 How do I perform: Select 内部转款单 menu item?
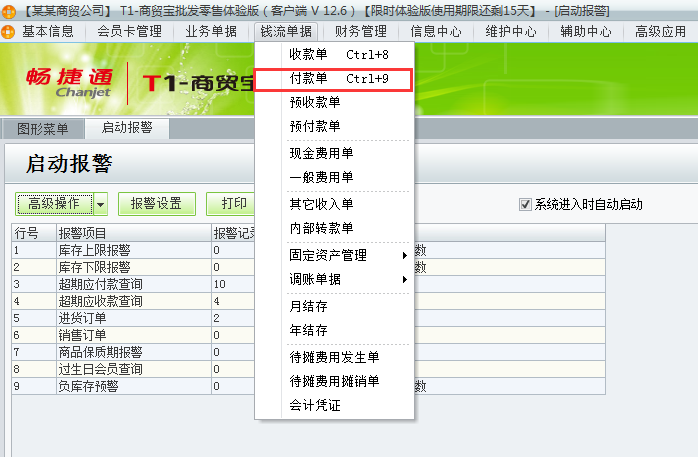(x=334, y=228)
